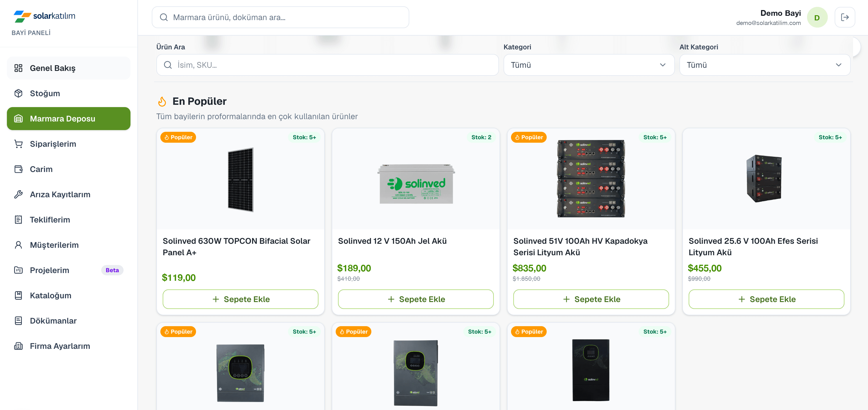Viewport: 868px width, 410px height.
Task: Open Siparişlerim in sidebar
Action: click(68, 144)
